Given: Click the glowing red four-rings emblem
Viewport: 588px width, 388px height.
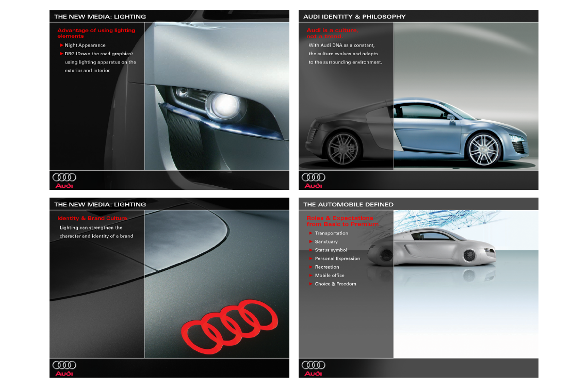Looking at the screenshot, I should [x=231, y=324].
